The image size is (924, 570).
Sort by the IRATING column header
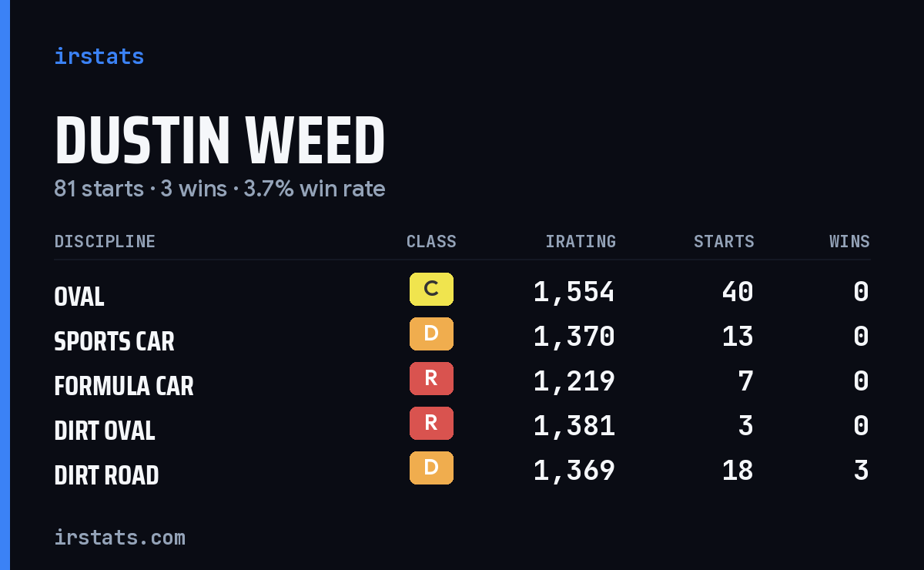click(581, 242)
